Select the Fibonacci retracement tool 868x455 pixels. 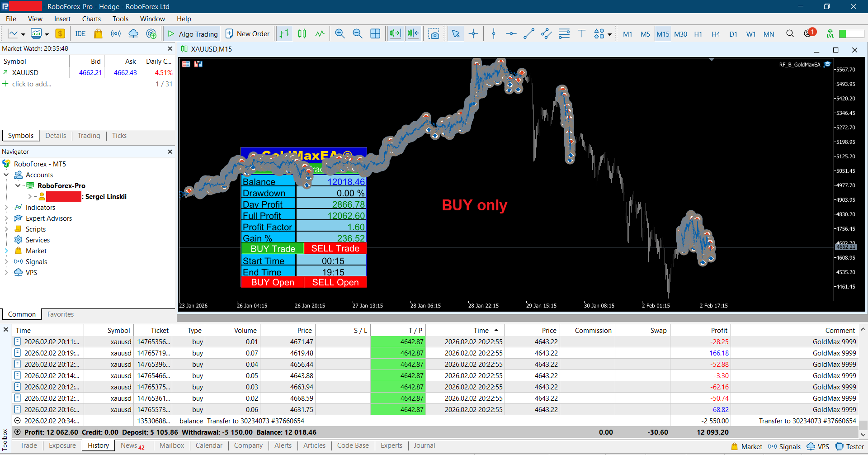[564, 34]
